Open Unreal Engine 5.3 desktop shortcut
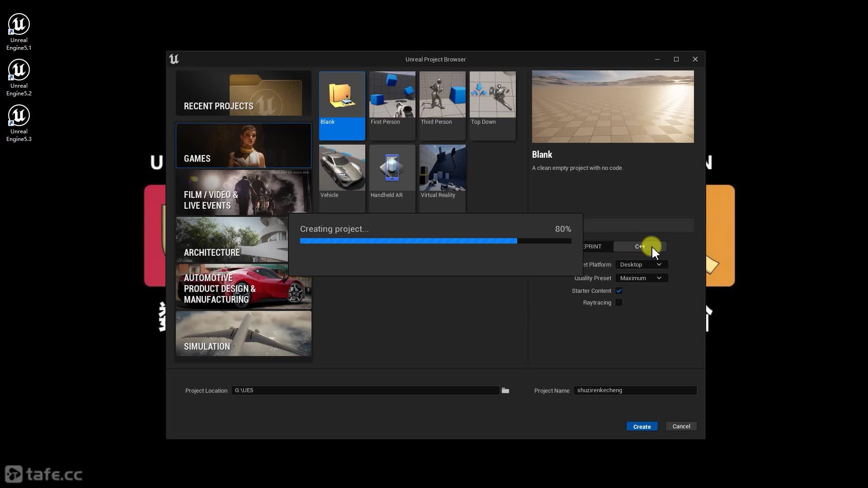 [x=19, y=123]
